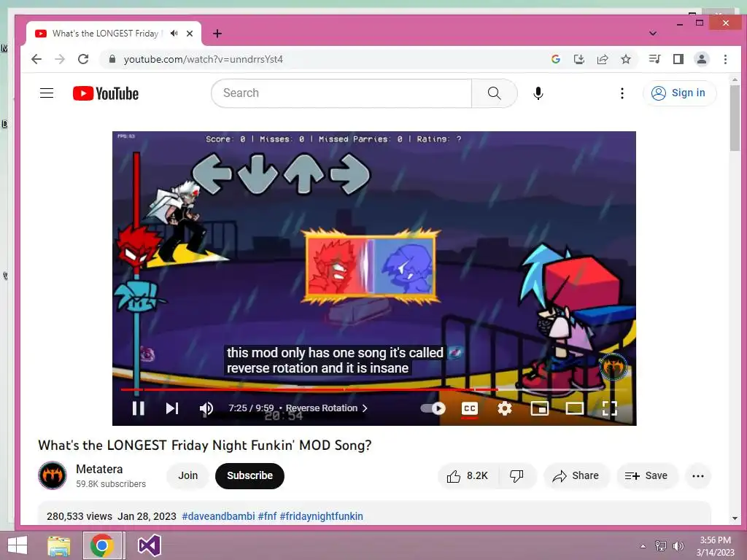Open the YouTube hamburger guide menu

(47, 93)
